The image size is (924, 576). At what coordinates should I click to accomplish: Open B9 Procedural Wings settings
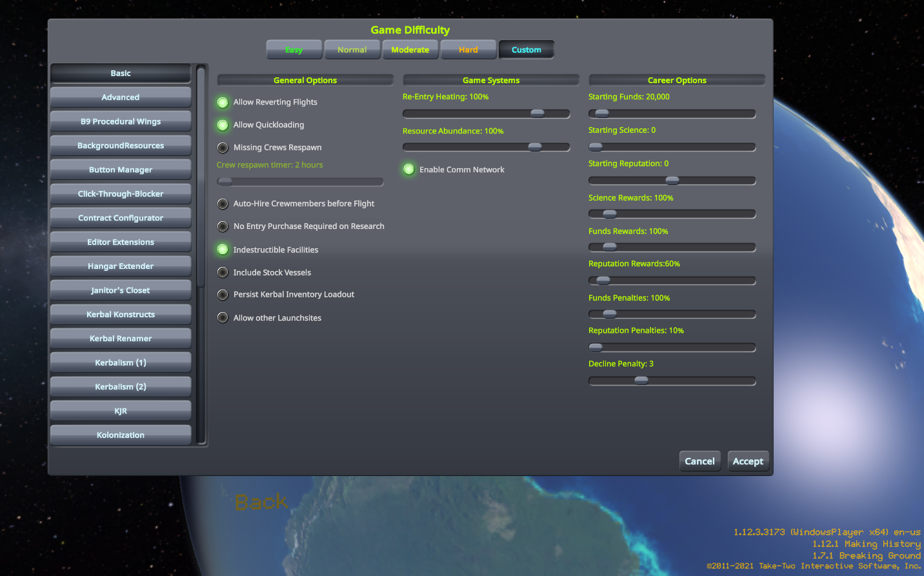121,121
